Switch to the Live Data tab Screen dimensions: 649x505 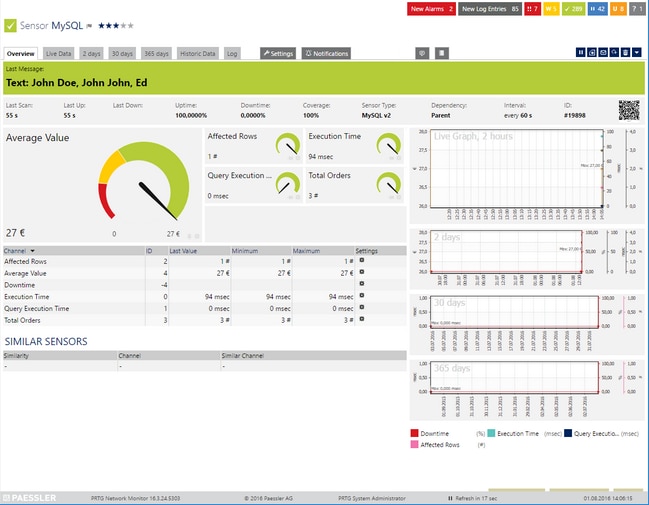pyautogui.click(x=58, y=53)
